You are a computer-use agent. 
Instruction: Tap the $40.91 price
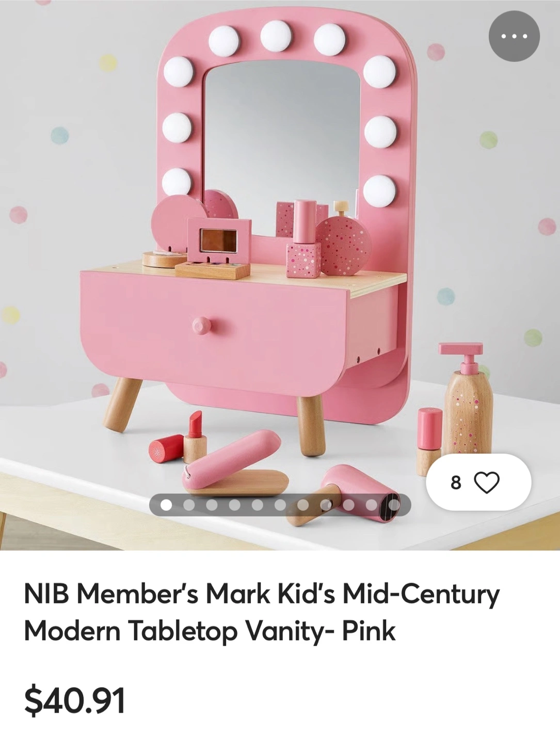click(75, 700)
